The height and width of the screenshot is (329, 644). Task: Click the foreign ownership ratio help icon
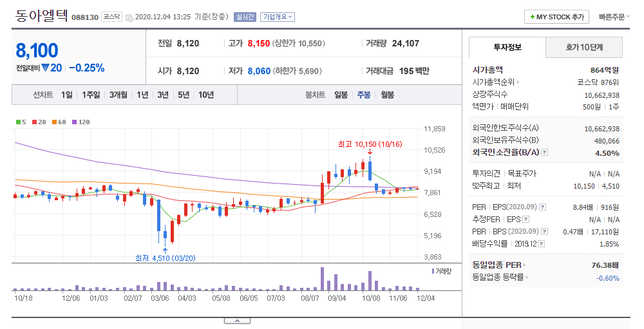[x=545, y=153]
